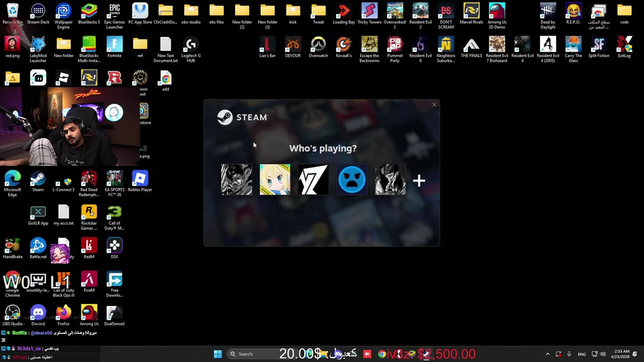Open Split Fiction desktop shortcut

(x=599, y=47)
